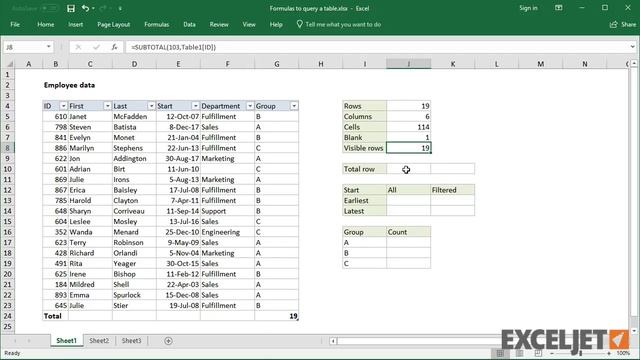Image resolution: width=640 pixels, height=360 pixels.
Task: Switch to the View tab
Action: pyautogui.click(x=249, y=24)
